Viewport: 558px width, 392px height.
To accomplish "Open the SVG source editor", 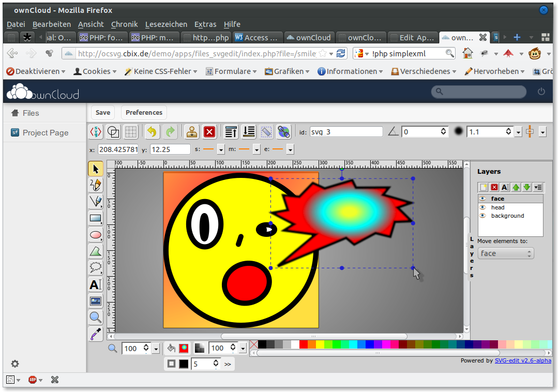I will (x=95, y=131).
